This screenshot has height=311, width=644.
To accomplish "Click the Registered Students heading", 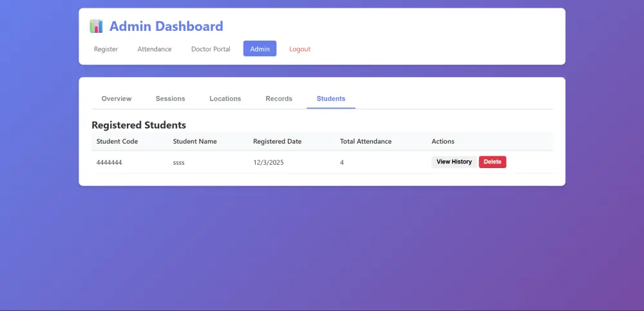I will pos(139,125).
